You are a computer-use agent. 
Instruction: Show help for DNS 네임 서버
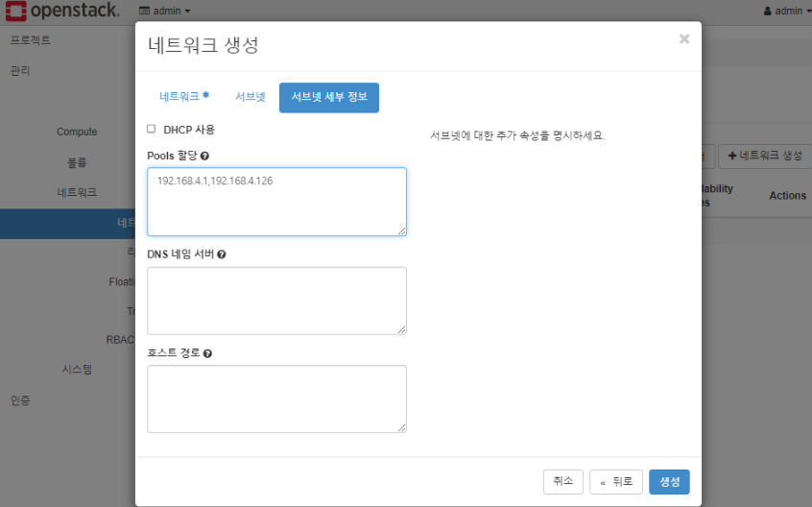pos(221,254)
